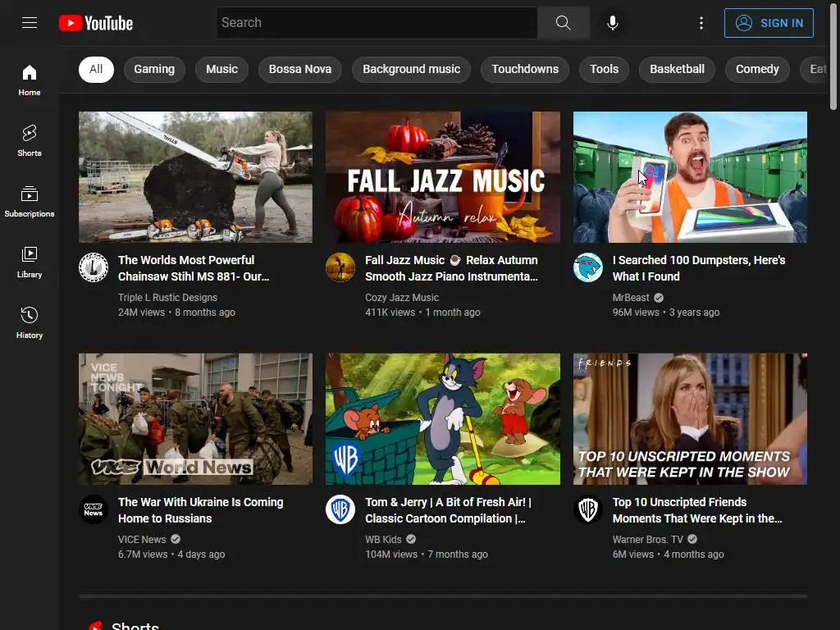
Task: Open the chainsaw video thumbnail
Action: click(195, 177)
